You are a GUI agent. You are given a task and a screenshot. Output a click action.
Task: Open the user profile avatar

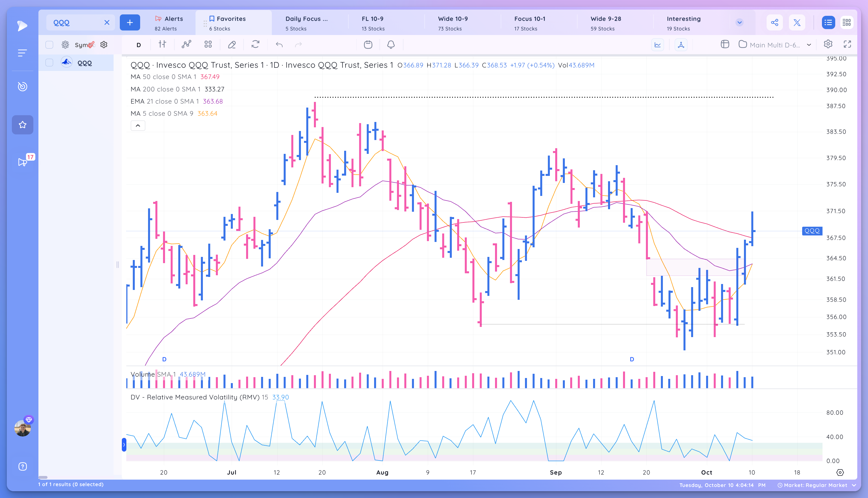(x=23, y=428)
